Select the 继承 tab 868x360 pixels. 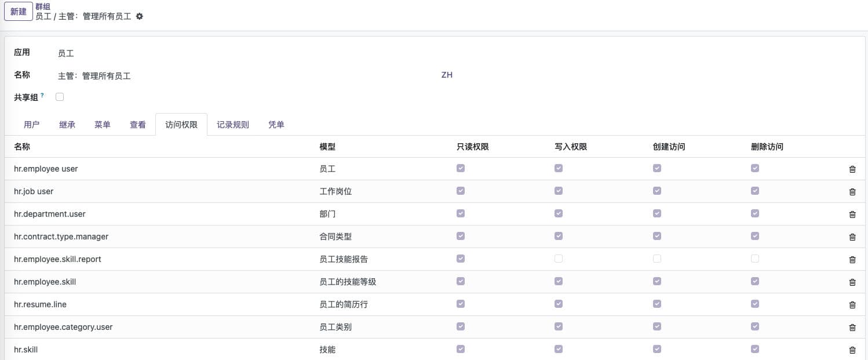point(67,125)
